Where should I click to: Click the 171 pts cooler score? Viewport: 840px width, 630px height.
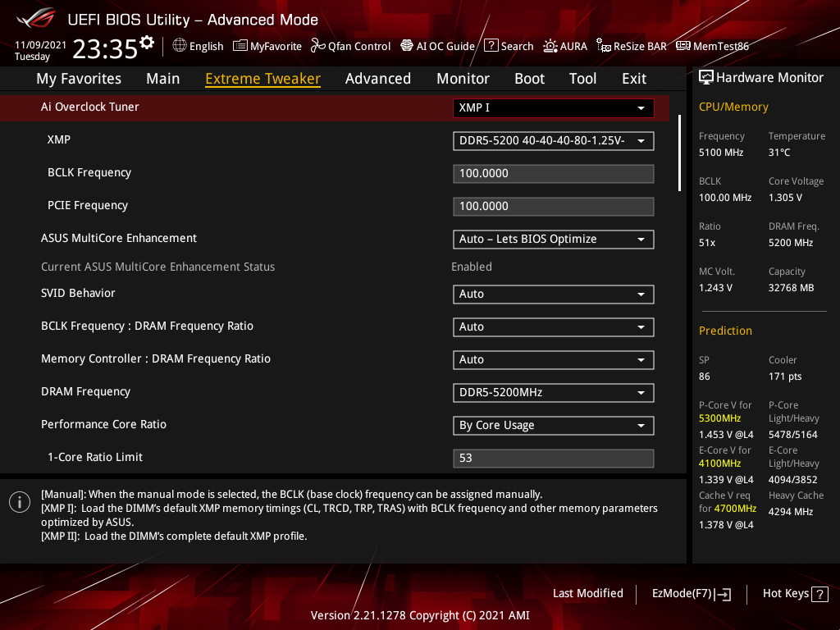click(785, 377)
